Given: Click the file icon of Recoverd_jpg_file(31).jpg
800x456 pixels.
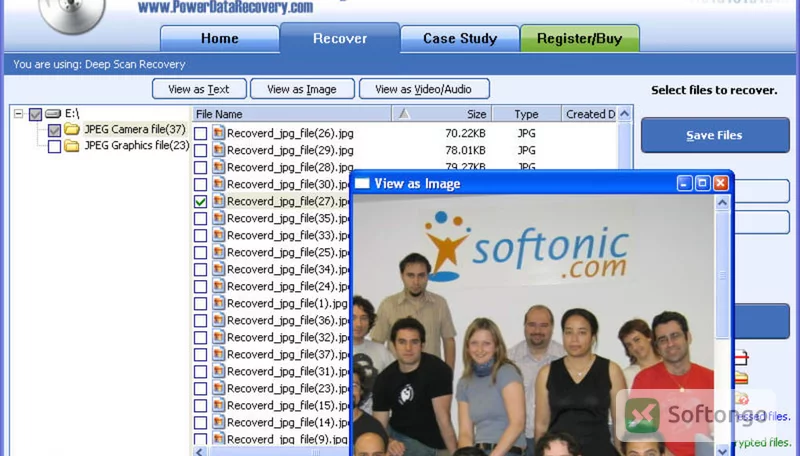Looking at the screenshot, I should click(218, 371).
